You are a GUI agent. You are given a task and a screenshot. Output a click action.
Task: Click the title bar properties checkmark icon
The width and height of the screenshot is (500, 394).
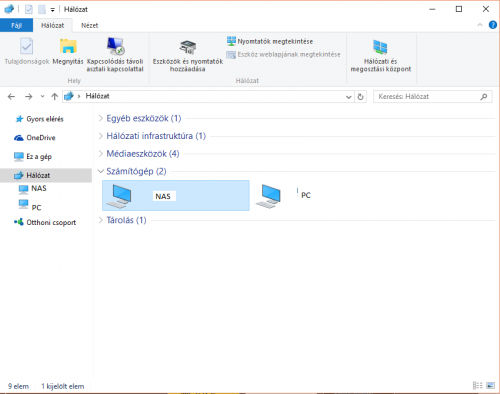29,9
